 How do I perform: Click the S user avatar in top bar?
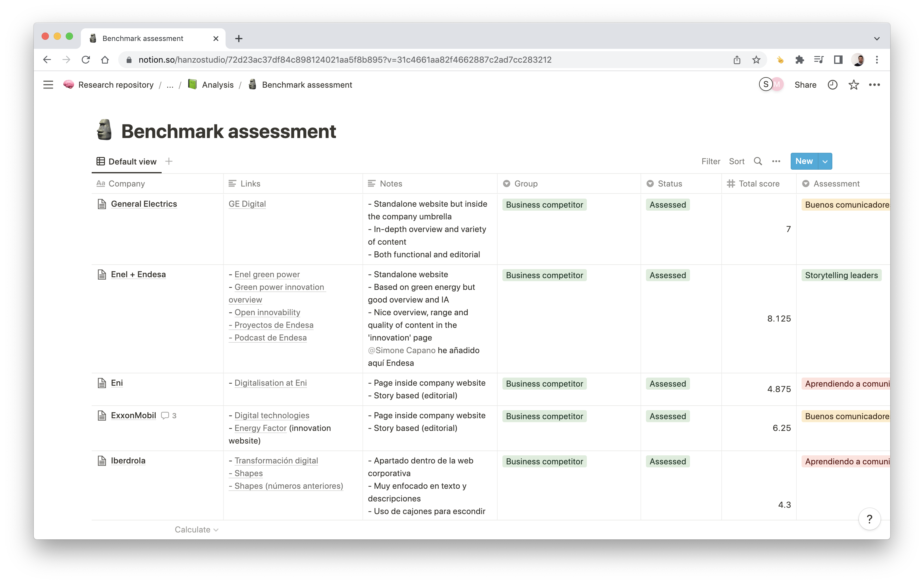coord(765,84)
